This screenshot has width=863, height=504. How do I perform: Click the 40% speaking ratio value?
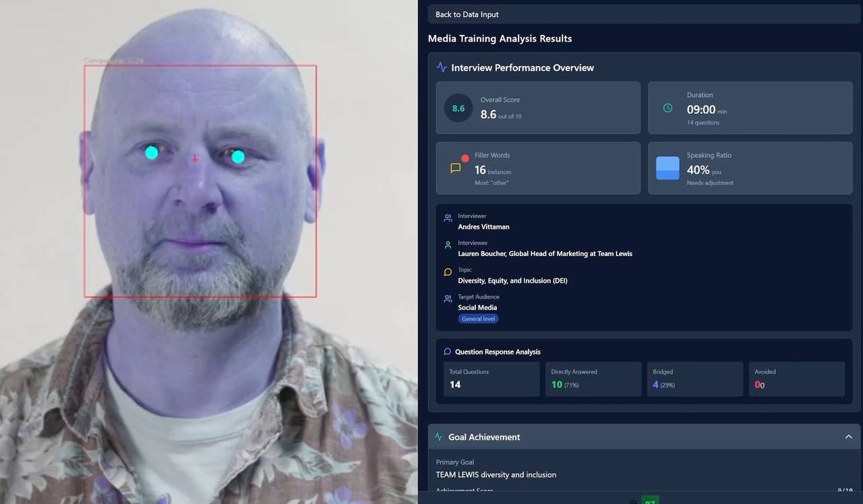click(698, 170)
